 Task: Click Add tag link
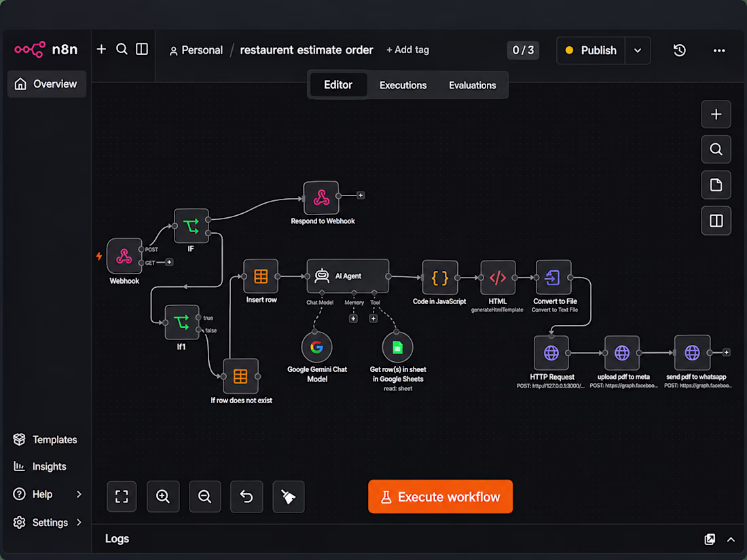pos(407,50)
